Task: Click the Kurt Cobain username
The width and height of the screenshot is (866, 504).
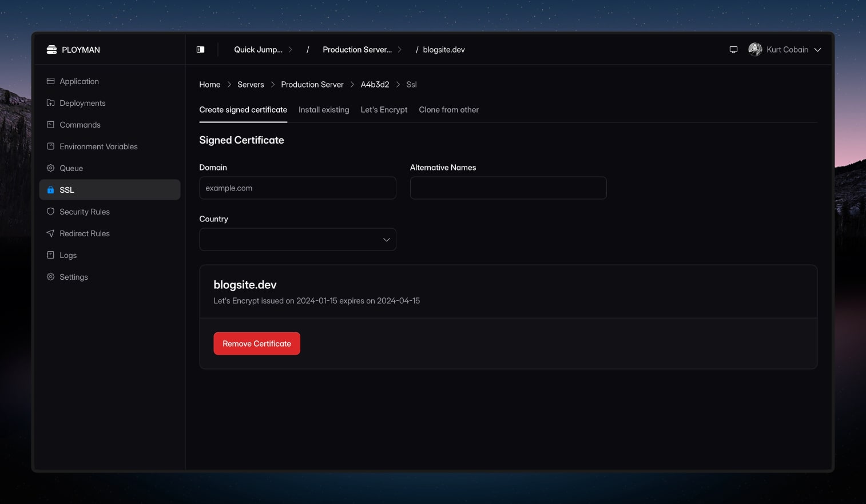Action: [x=788, y=50]
